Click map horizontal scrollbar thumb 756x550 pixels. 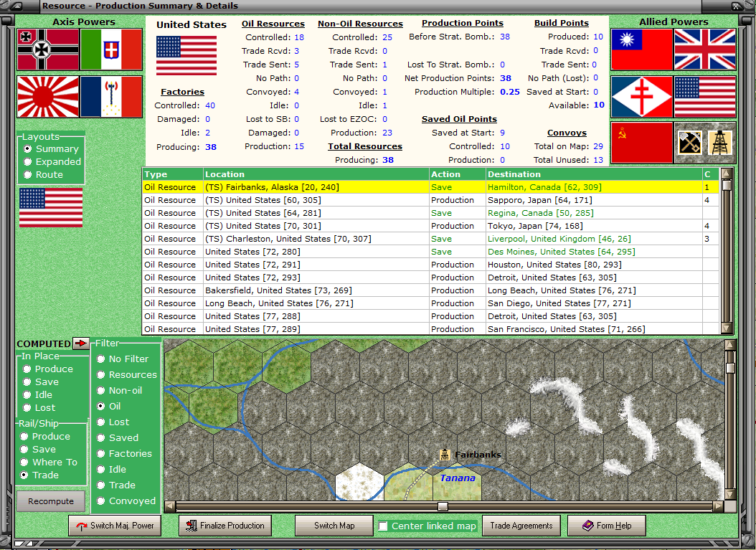point(443,507)
